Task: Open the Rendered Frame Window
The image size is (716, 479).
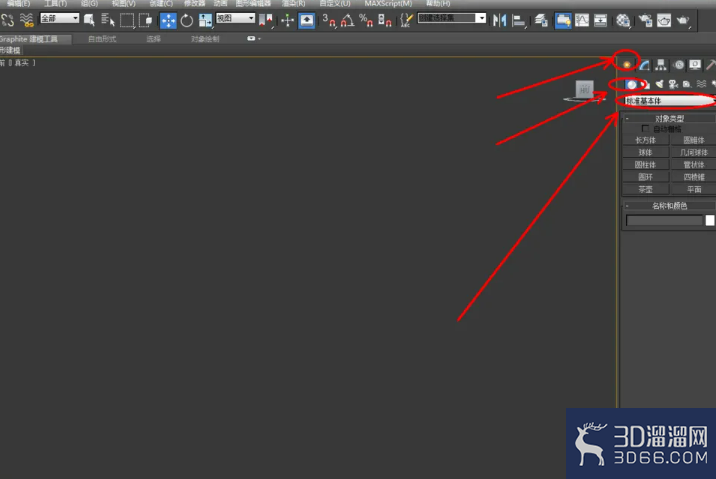Action: tap(664, 20)
